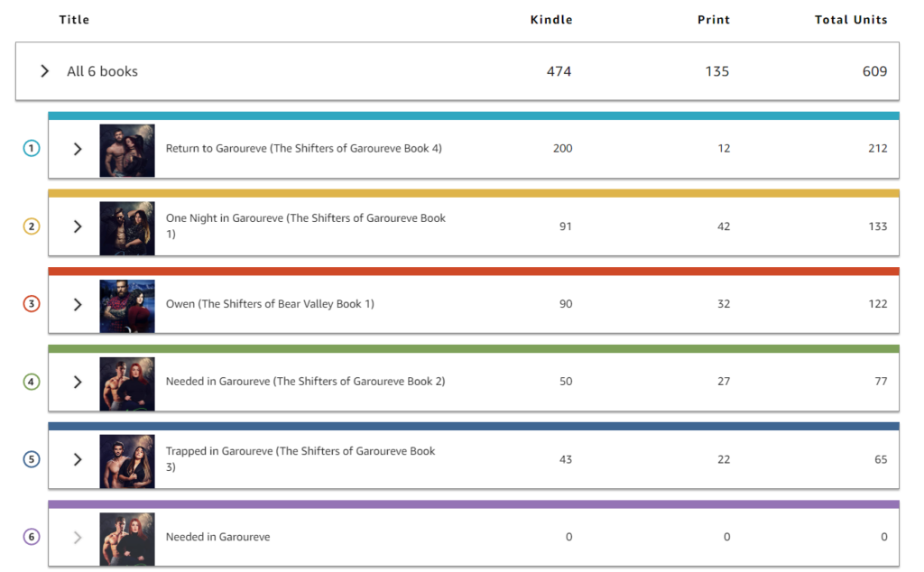Click the rank 1 circle badge

32,149
